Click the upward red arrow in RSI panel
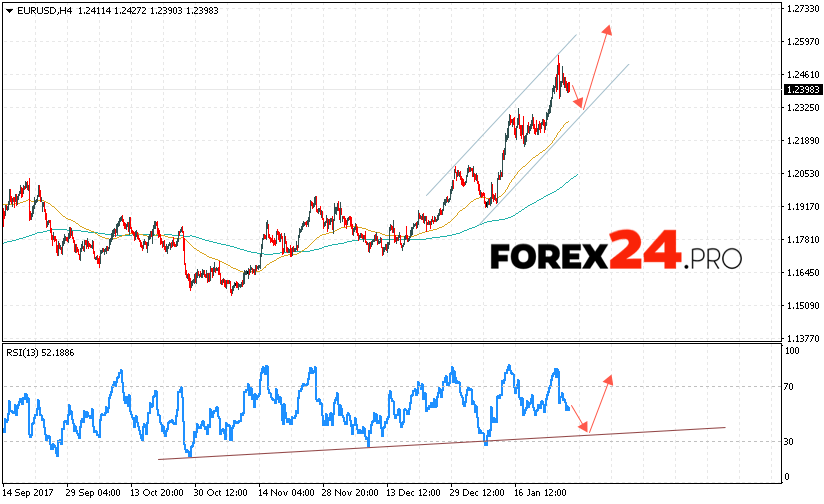Image resolution: width=824 pixels, height=504 pixels. pos(599,402)
